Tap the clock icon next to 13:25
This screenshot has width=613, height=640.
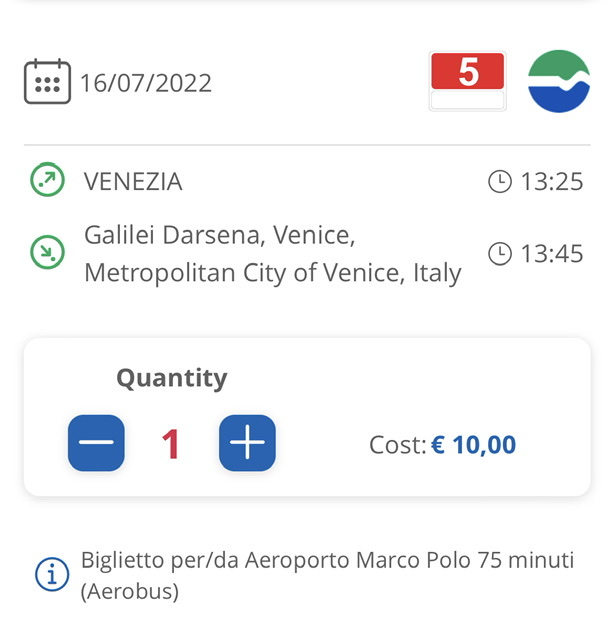pyautogui.click(x=500, y=181)
